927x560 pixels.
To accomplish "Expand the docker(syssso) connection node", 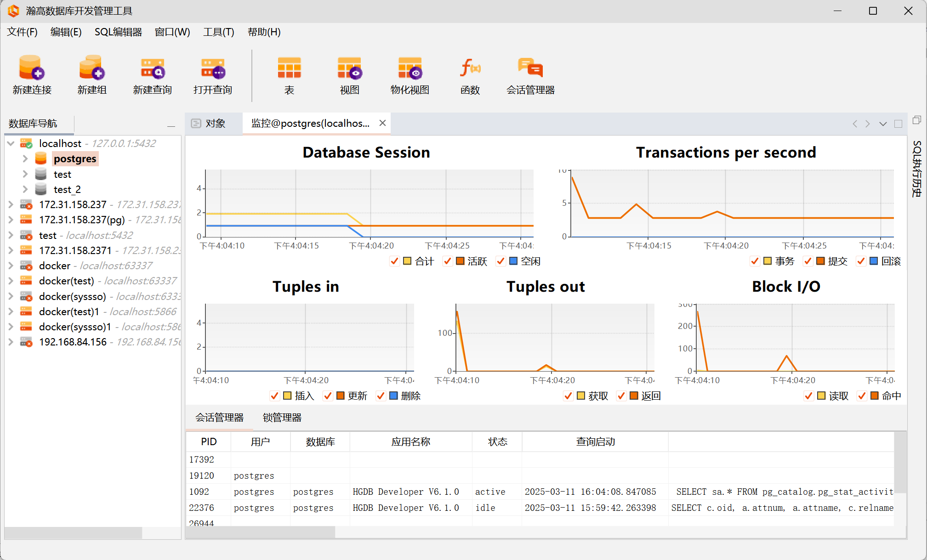I will (x=11, y=296).
